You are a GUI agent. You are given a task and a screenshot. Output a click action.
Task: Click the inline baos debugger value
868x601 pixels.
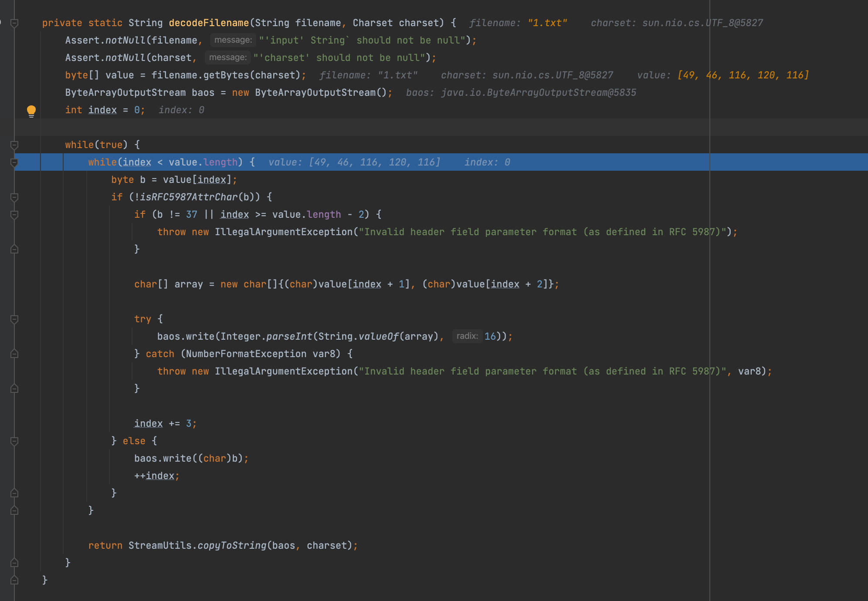tap(521, 93)
